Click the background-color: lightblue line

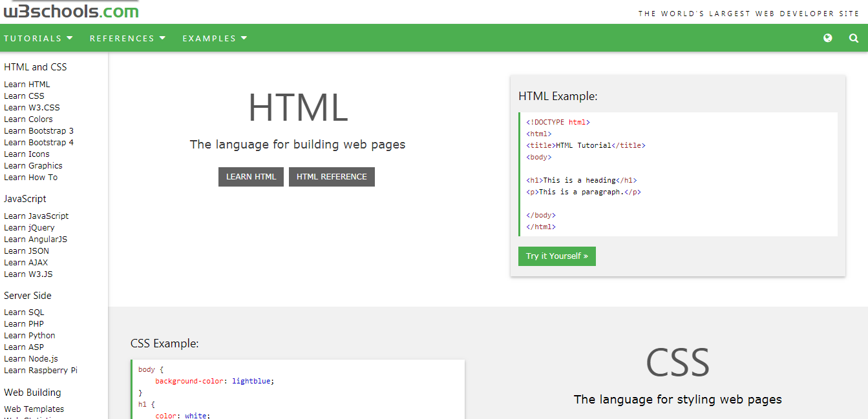215,381
